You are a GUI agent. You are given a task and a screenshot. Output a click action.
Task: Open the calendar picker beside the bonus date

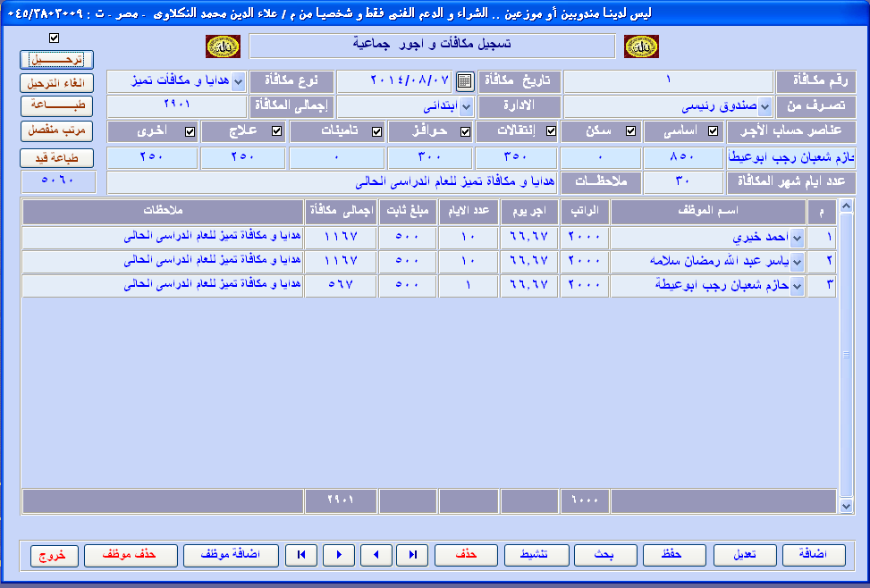click(x=464, y=81)
